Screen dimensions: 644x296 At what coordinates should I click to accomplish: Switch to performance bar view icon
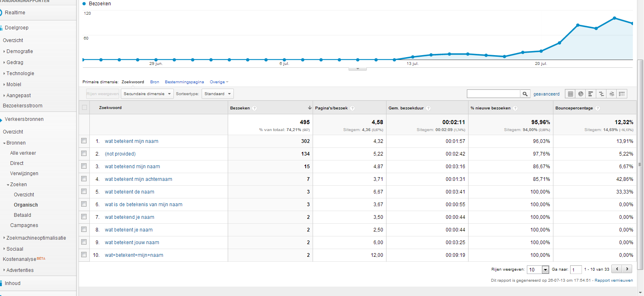[x=591, y=94]
